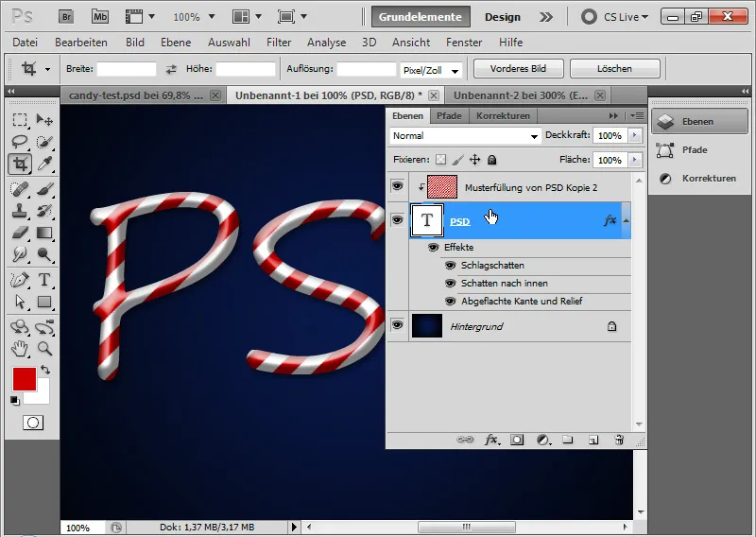
Task: Open the Ebene menu
Action: (176, 43)
